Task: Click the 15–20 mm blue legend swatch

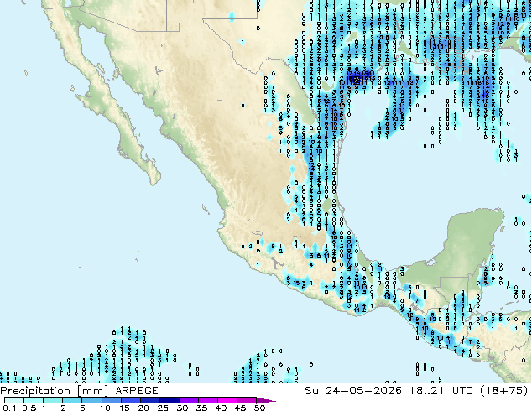Action: (x=131, y=400)
